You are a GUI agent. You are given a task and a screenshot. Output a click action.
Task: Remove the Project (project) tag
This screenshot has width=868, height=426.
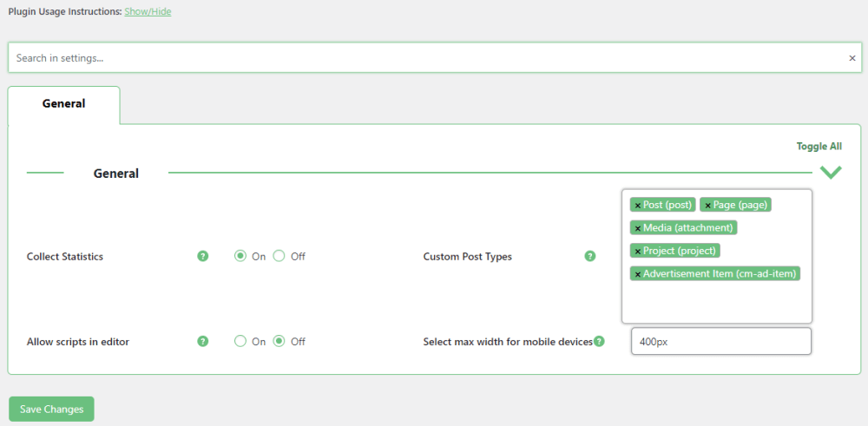pyautogui.click(x=638, y=252)
